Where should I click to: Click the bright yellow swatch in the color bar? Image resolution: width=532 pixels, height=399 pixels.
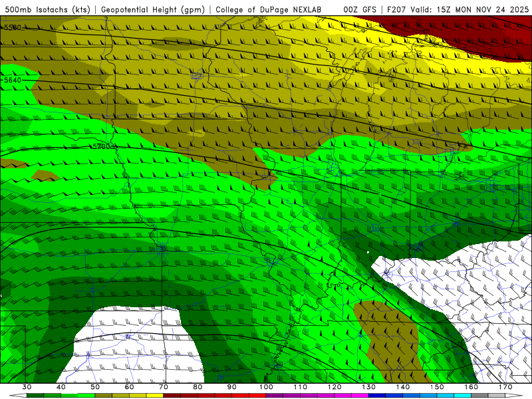tap(155, 396)
